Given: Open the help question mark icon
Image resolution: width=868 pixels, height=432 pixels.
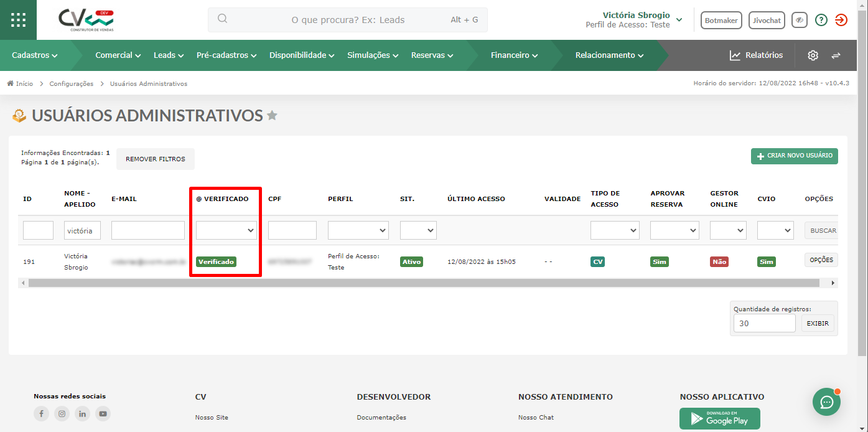Looking at the screenshot, I should click(821, 20).
